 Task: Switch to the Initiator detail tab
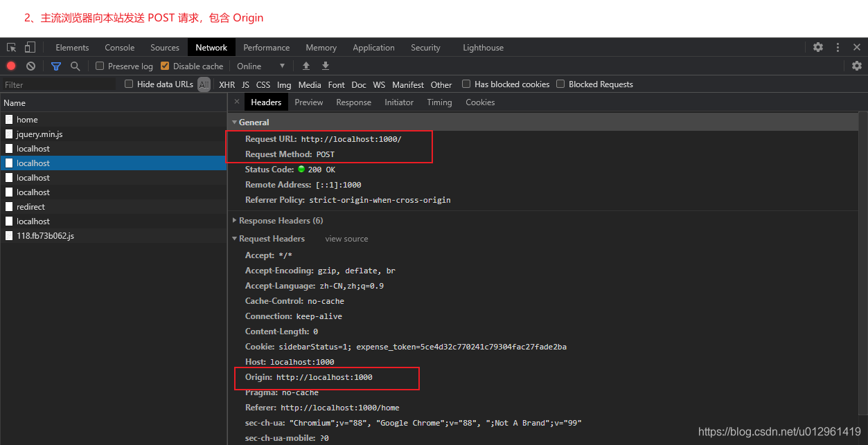point(399,102)
